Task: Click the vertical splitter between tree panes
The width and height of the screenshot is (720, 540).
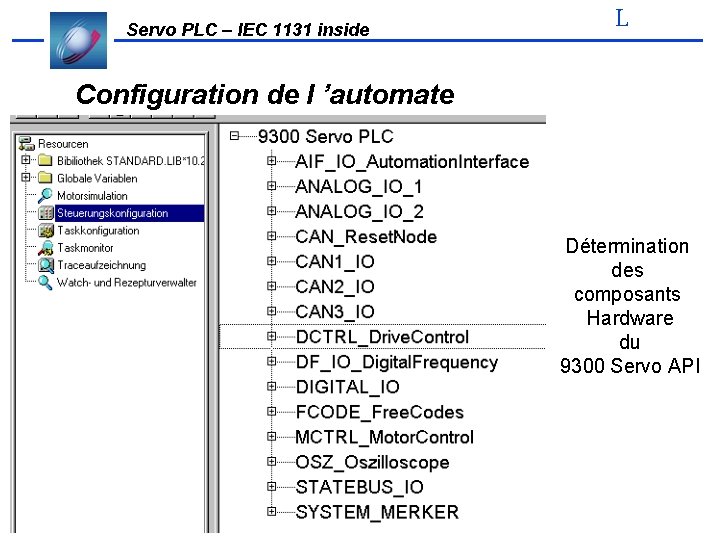Action: [x=213, y=328]
